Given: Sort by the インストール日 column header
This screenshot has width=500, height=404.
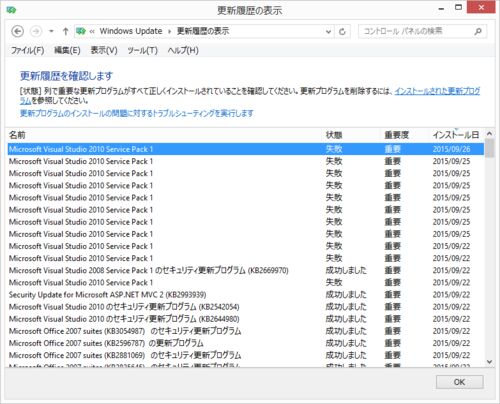Looking at the screenshot, I should coord(456,135).
